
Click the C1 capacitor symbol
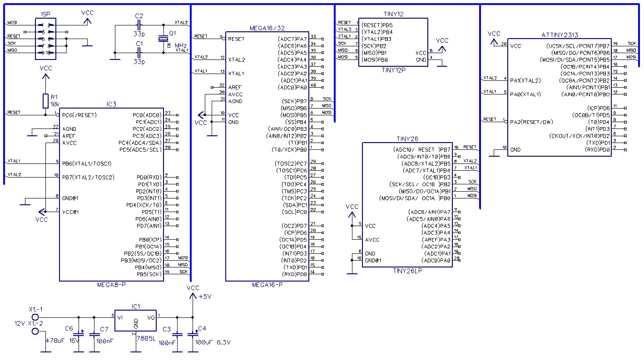point(139,53)
